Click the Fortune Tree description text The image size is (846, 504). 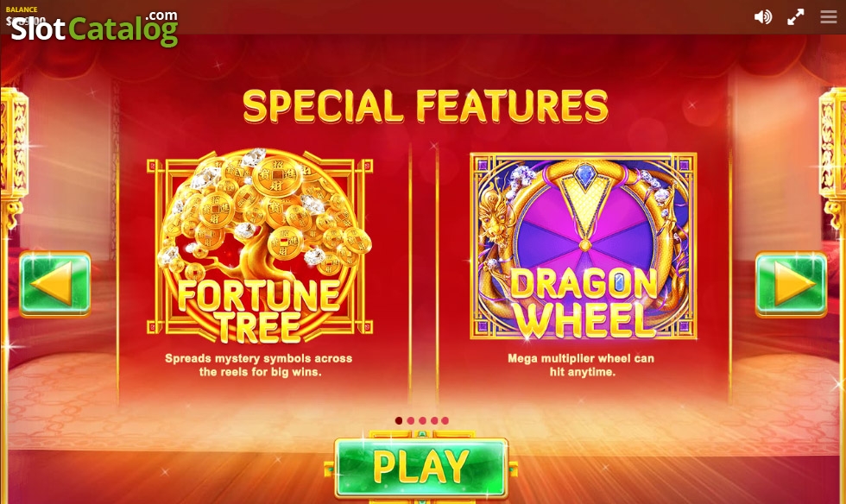pyautogui.click(x=259, y=365)
